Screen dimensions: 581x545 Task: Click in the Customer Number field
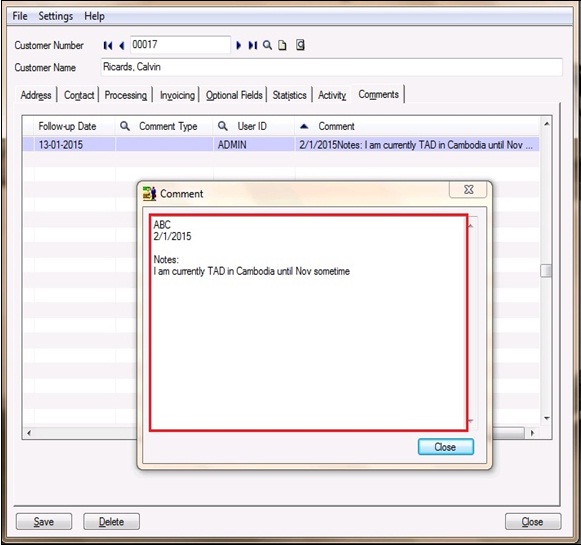click(180, 45)
